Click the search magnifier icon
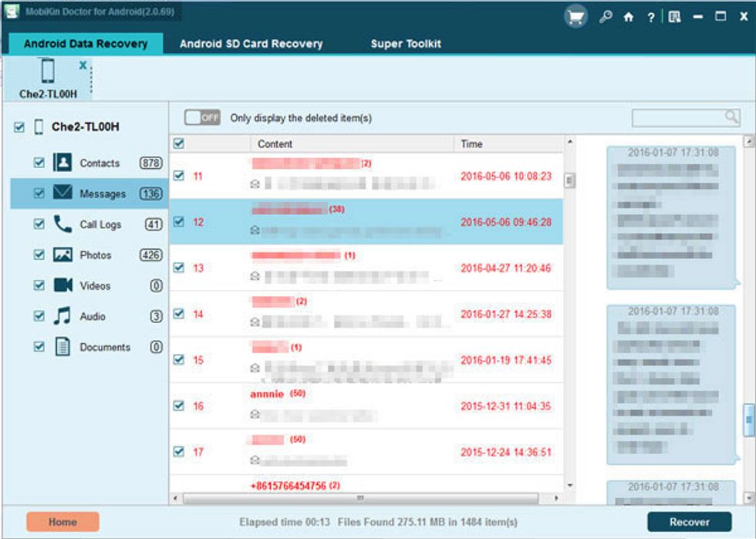 [731, 117]
